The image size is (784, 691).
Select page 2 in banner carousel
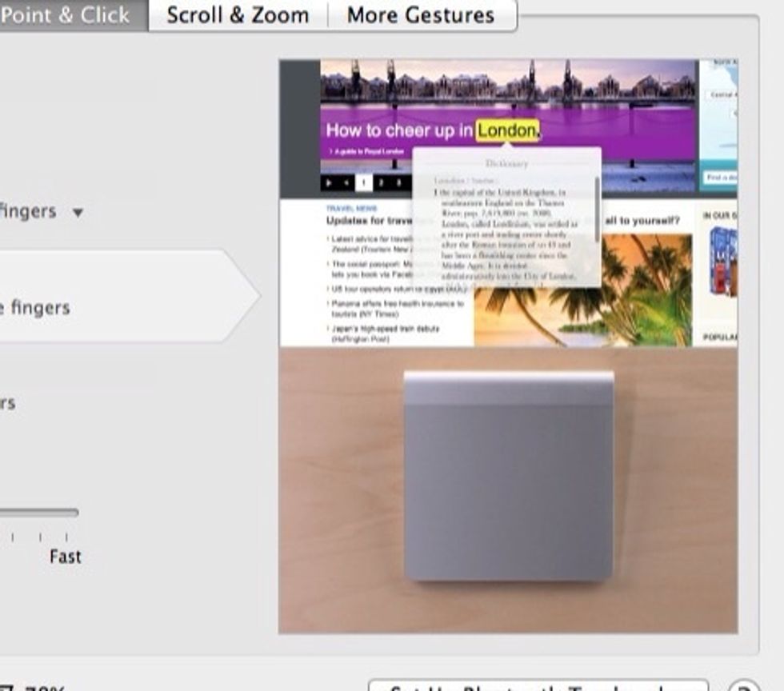point(381,183)
